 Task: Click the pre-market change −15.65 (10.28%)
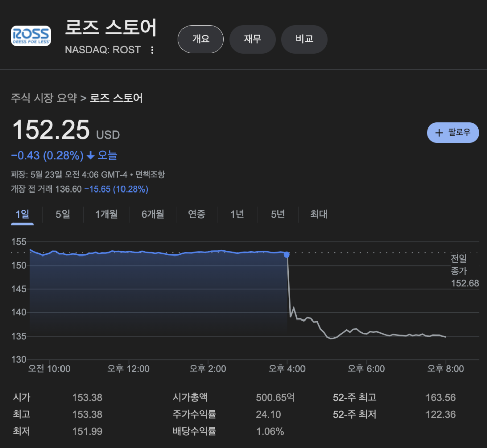pyautogui.click(x=116, y=189)
